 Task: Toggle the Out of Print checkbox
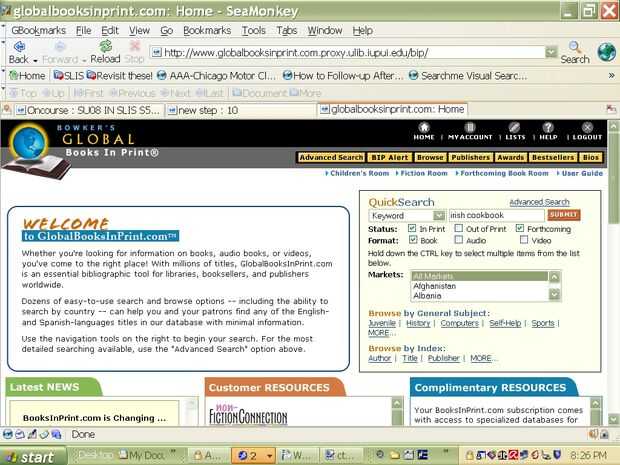pos(458,228)
